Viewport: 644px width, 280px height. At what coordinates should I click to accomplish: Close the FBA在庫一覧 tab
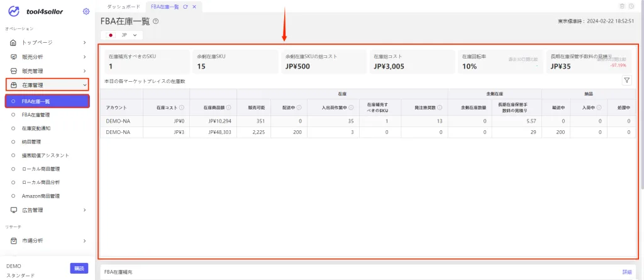click(x=194, y=7)
